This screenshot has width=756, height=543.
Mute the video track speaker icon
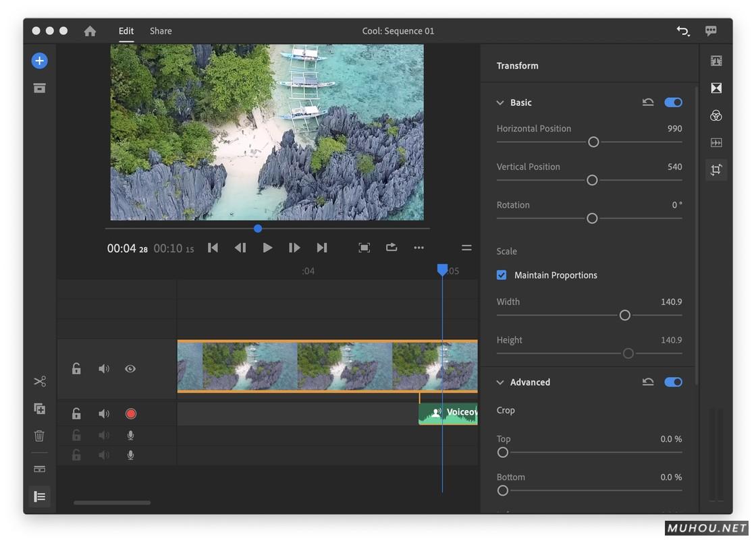(104, 368)
